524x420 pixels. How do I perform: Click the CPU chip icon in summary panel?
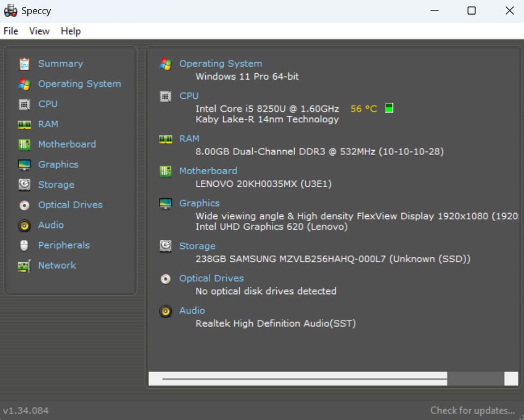point(165,97)
